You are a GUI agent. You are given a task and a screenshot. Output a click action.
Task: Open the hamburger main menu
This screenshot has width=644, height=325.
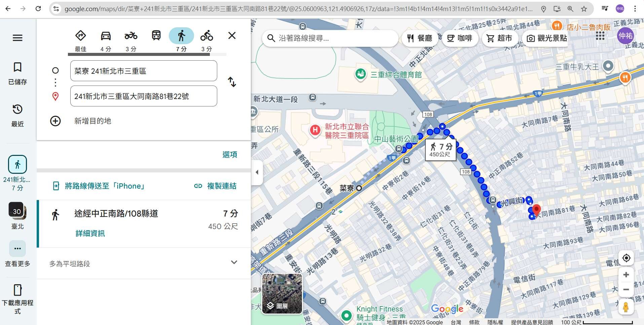pyautogui.click(x=17, y=38)
